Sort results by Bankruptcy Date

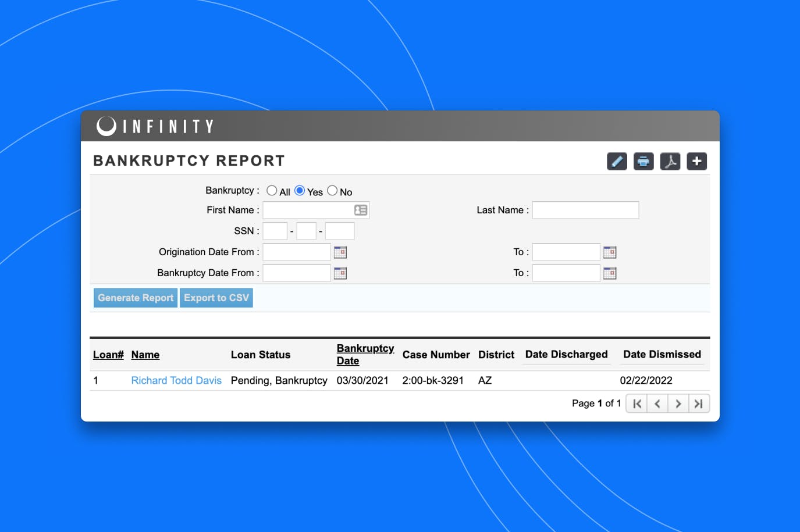365,354
